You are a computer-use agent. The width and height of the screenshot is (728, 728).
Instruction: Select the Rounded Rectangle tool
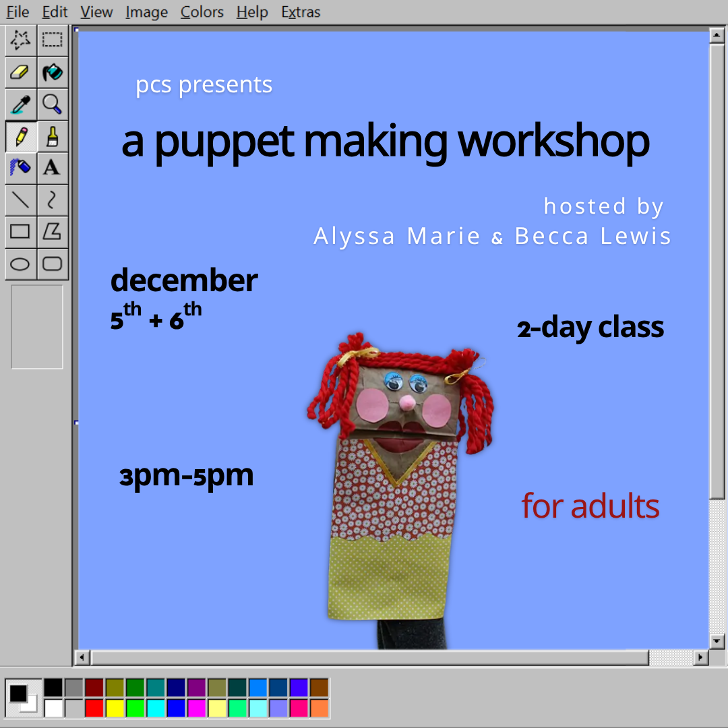point(53,264)
